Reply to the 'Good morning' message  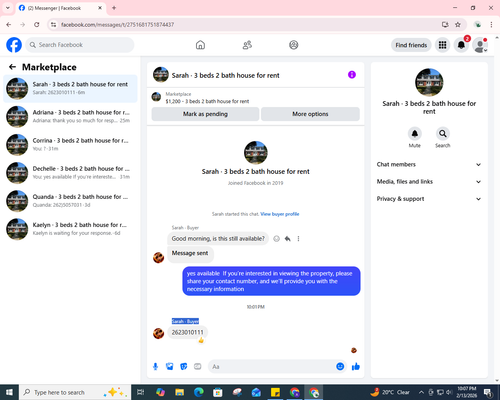[x=287, y=239]
